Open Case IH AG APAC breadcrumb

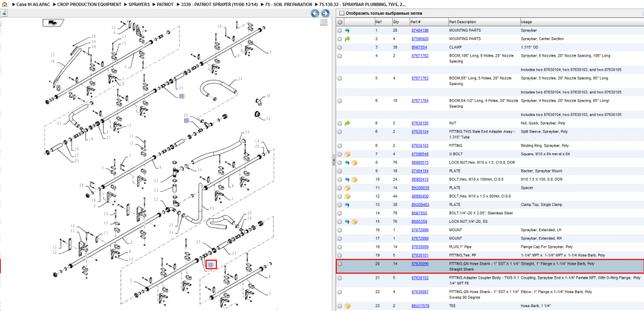pyautogui.click(x=33, y=4)
